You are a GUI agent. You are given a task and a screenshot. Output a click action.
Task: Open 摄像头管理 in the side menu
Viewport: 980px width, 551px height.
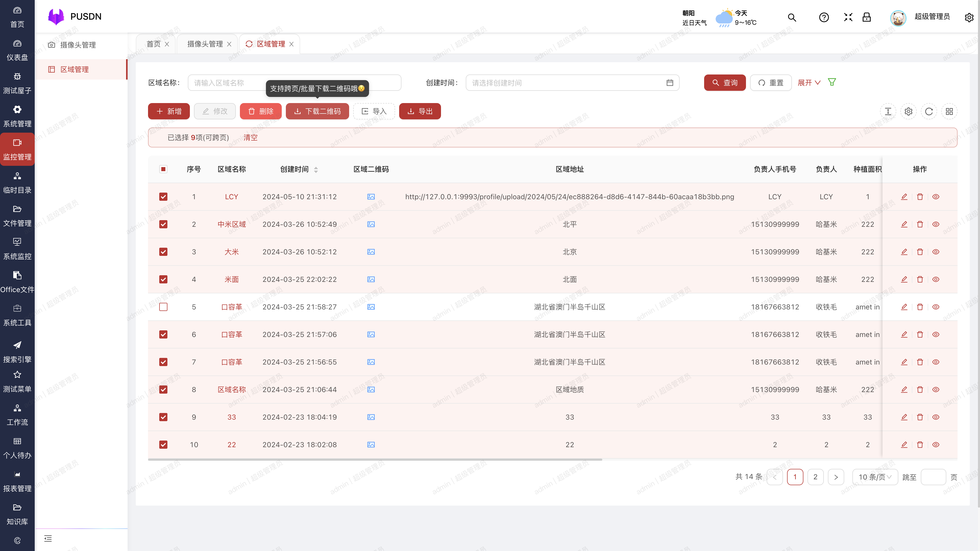[x=78, y=45]
